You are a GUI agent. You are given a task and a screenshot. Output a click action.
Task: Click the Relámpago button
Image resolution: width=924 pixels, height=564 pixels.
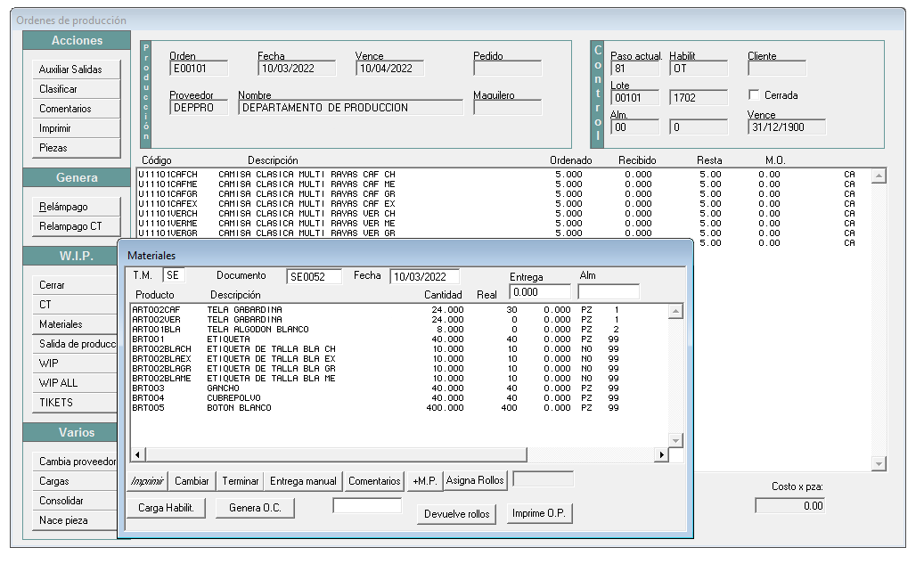coord(76,207)
